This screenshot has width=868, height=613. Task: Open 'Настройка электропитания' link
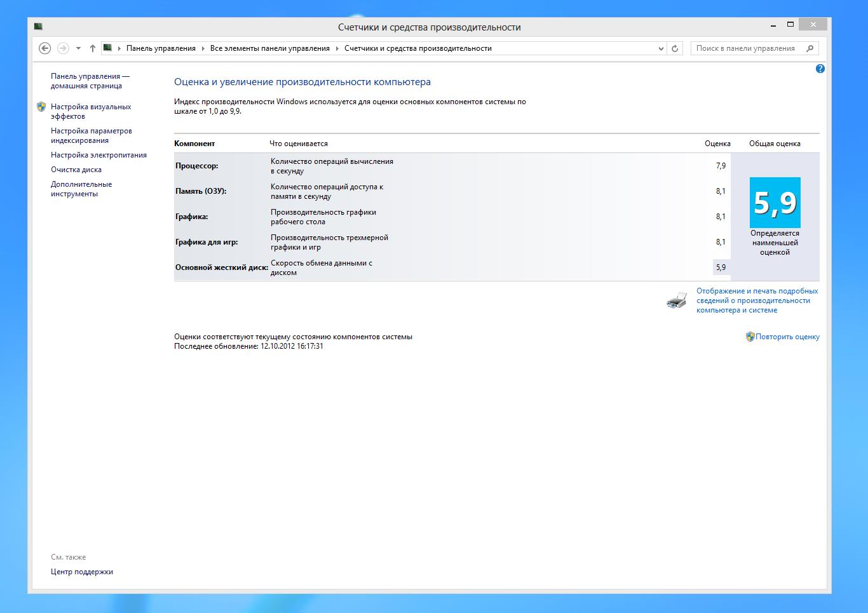pos(98,155)
